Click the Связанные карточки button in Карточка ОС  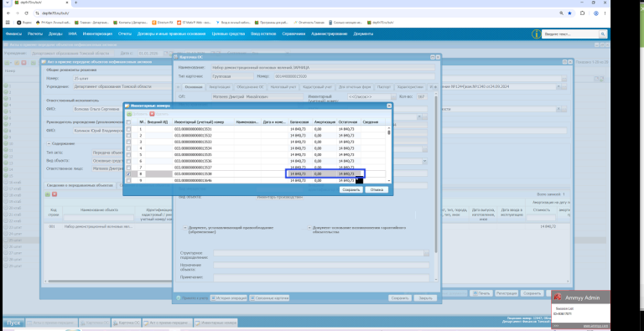click(269, 298)
